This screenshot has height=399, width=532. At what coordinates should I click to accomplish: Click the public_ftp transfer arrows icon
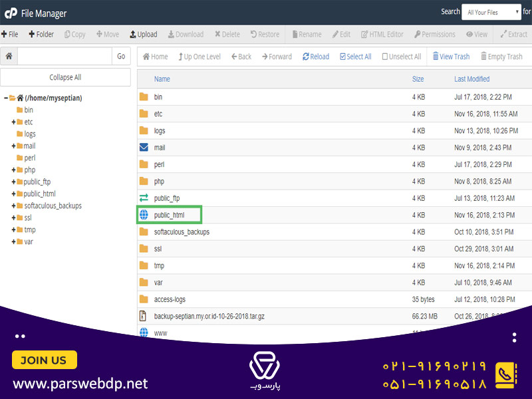pyautogui.click(x=144, y=198)
